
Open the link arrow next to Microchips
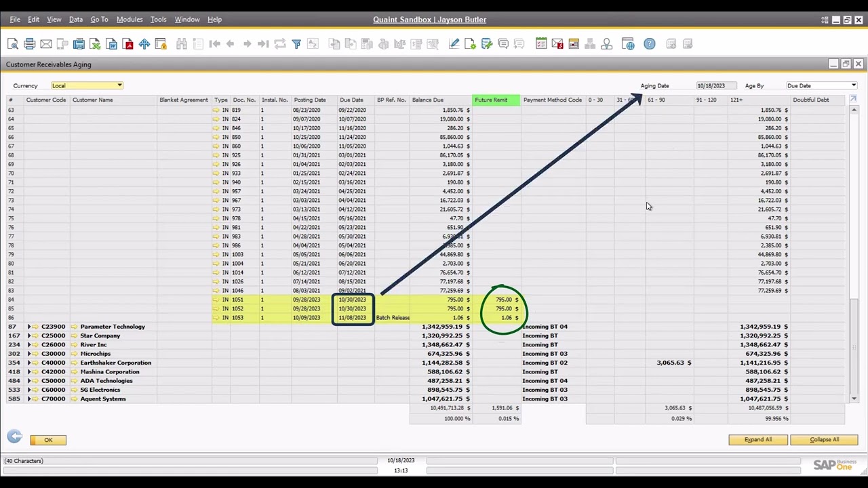pyautogui.click(x=75, y=354)
